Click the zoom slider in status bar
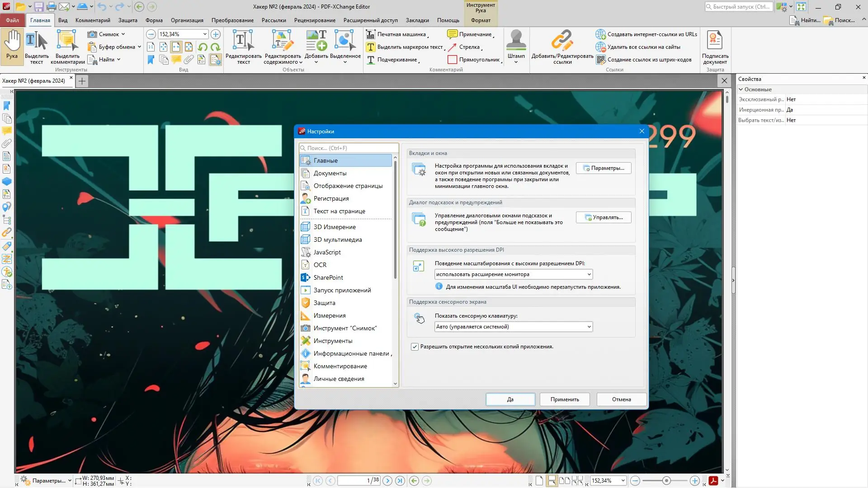The image size is (868, 488). pos(666,481)
